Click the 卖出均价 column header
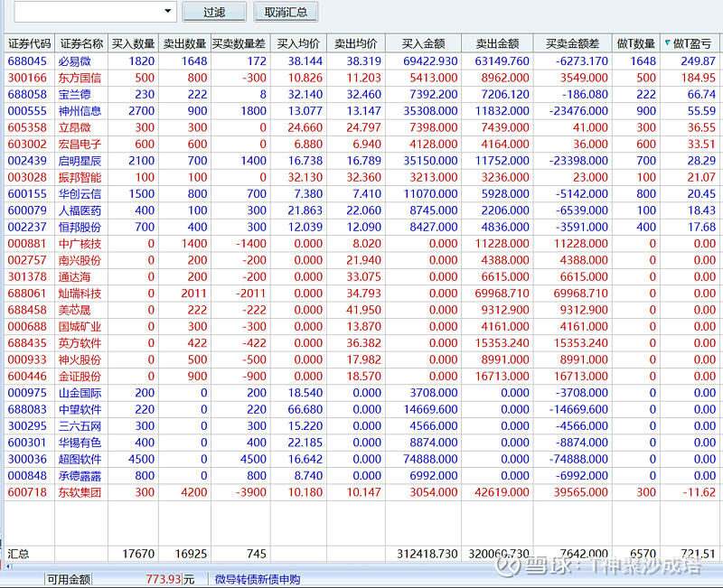Image resolution: width=723 pixels, height=588 pixels. tap(356, 43)
